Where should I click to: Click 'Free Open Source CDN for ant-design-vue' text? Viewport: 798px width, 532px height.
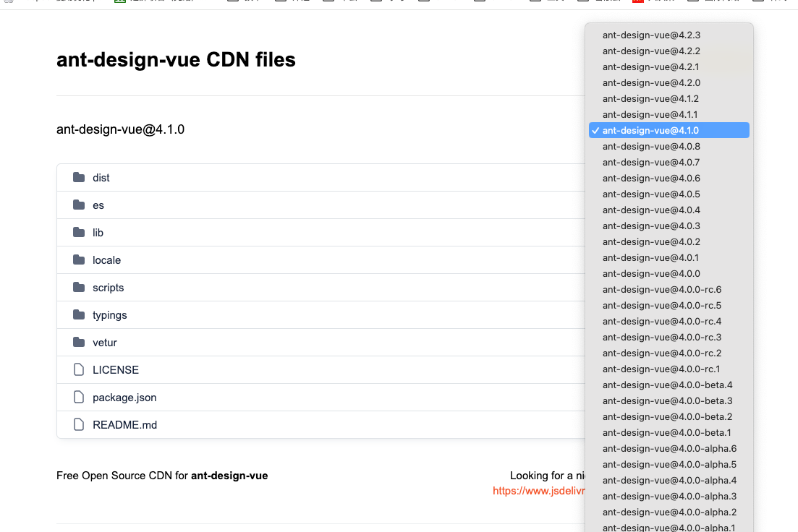(162, 476)
